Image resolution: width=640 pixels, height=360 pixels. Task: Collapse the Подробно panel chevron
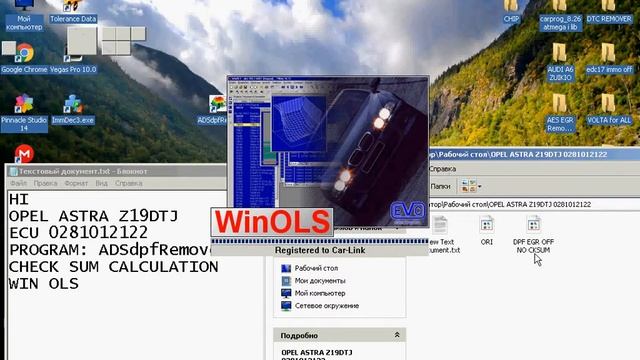[x=397, y=335]
